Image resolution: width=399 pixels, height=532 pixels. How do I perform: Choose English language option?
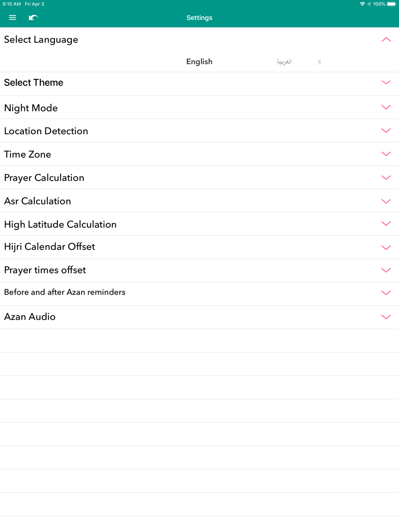tap(199, 61)
